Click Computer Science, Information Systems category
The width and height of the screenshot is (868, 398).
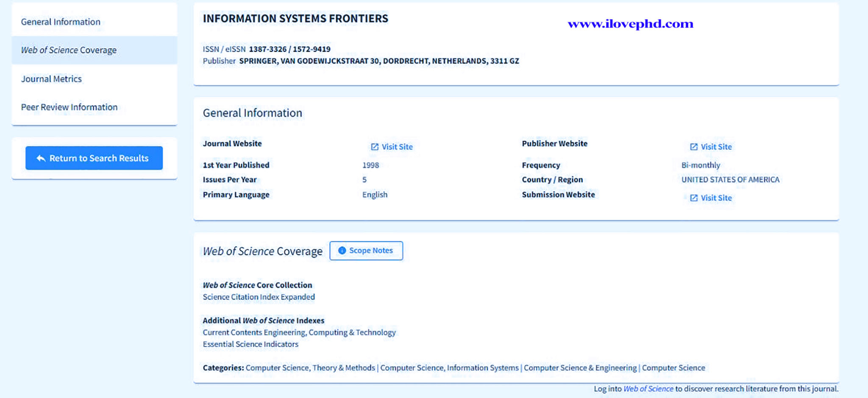[449, 368]
